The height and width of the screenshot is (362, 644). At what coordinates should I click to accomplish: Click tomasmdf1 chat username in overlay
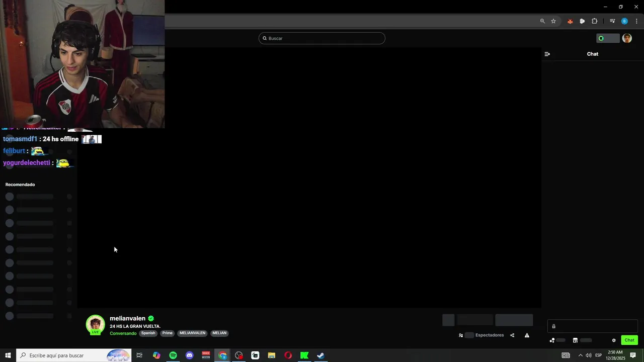[x=20, y=139]
